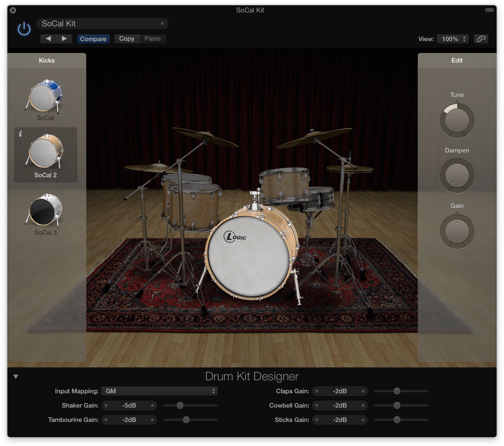Click the Tune knob
Viewport: 504px width, 446px height.
tap(457, 120)
